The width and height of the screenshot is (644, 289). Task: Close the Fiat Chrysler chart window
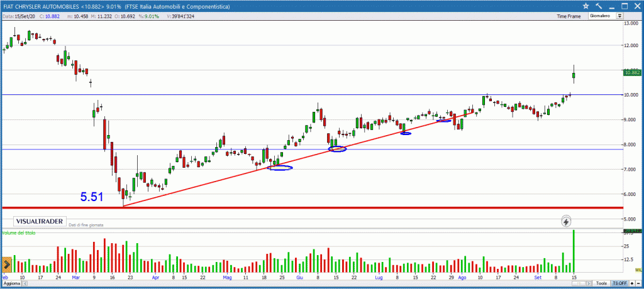point(638,6)
